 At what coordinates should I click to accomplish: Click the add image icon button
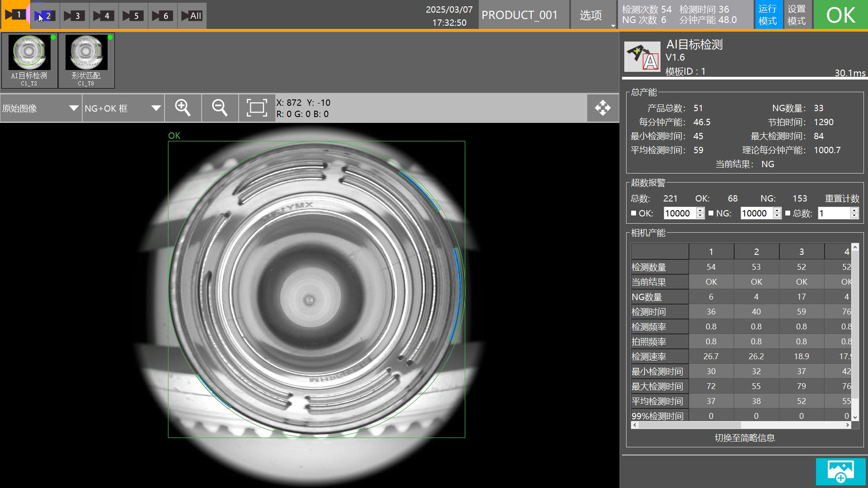(840, 472)
